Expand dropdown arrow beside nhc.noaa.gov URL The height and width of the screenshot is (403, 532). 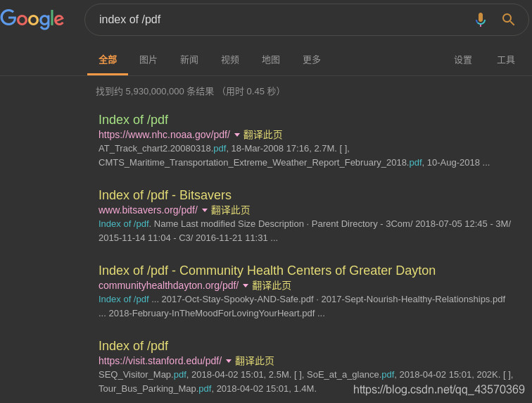(237, 135)
